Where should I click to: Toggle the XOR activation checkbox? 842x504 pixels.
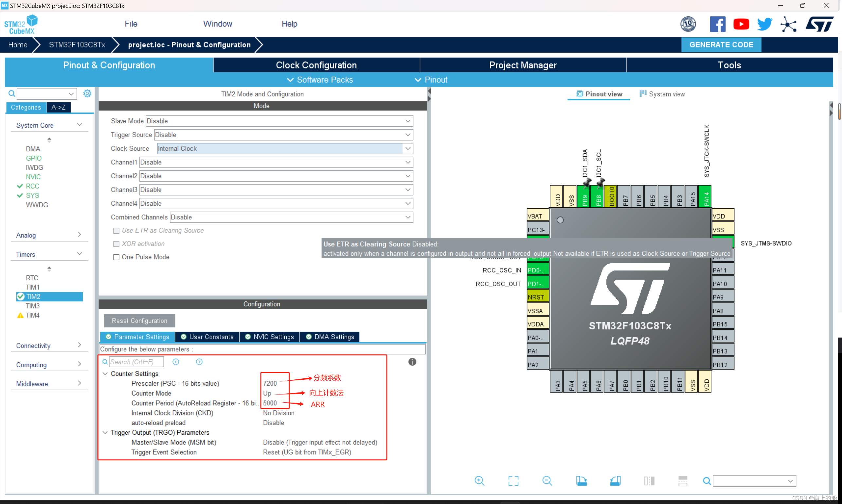click(116, 244)
